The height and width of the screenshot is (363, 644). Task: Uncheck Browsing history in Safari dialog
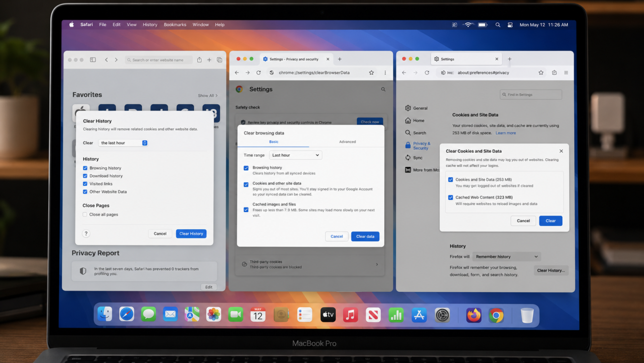coord(85,168)
